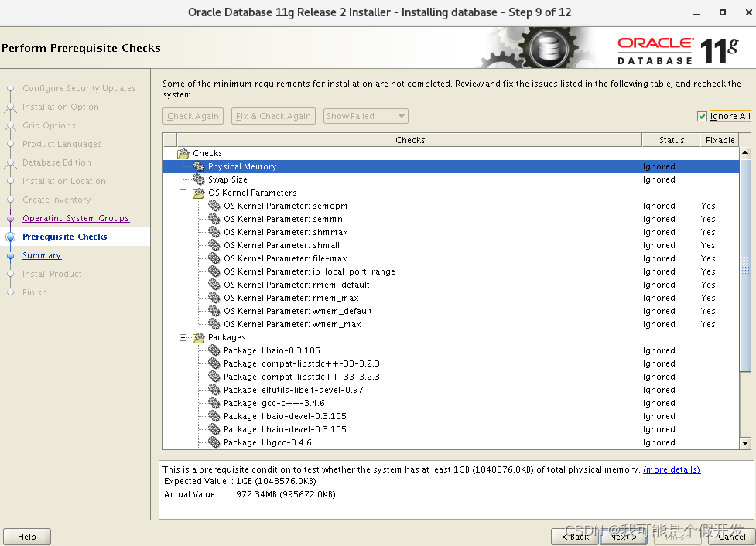Uncheck the Ignore All checkbox
Image resolution: width=756 pixels, height=546 pixels.
click(x=702, y=116)
